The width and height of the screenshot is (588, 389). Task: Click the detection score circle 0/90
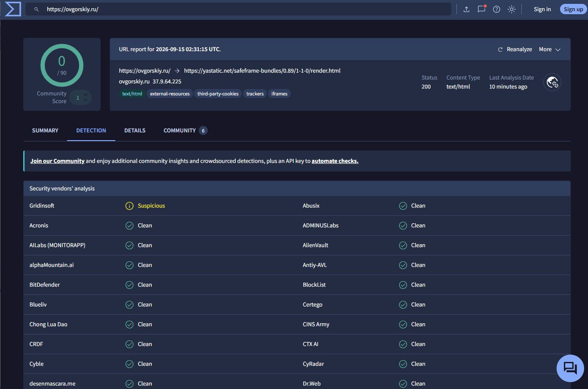[x=62, y=65]
